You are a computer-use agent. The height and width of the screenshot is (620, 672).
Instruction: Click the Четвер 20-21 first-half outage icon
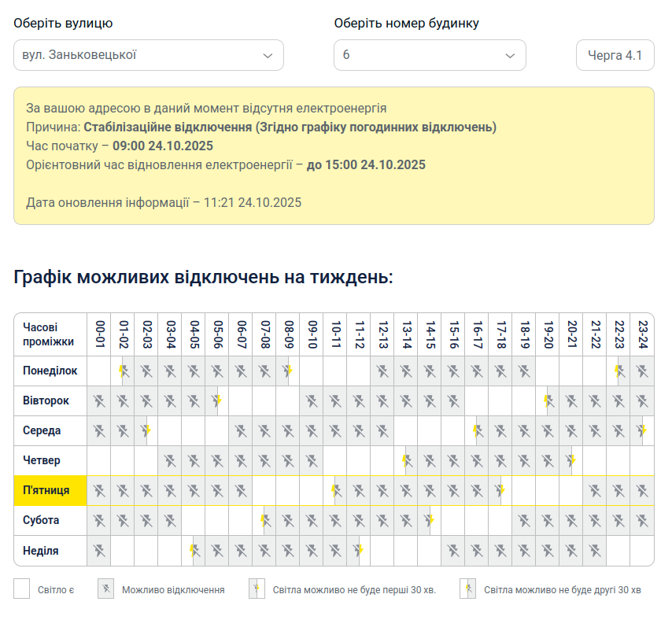(x=571, y=461)
